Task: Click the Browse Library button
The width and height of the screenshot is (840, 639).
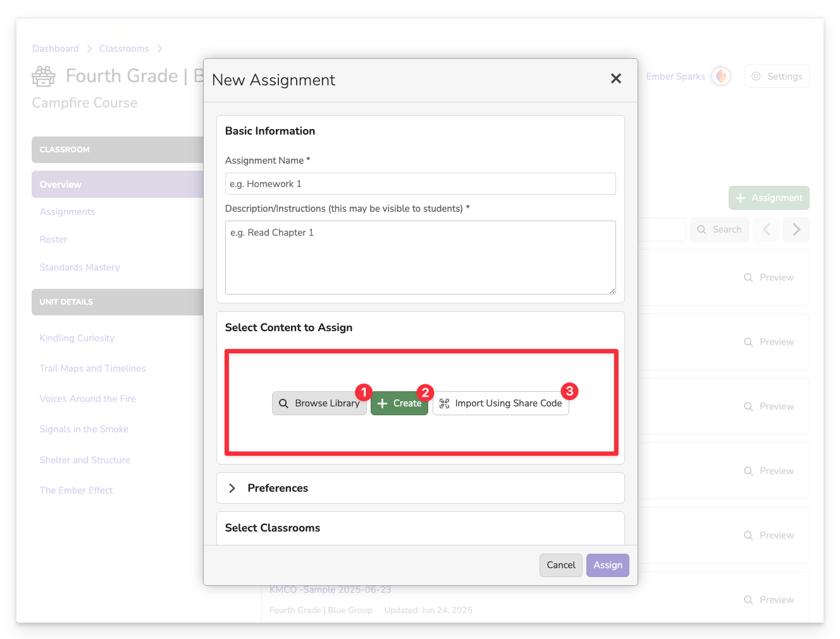Action: click(x=319, y=403)
